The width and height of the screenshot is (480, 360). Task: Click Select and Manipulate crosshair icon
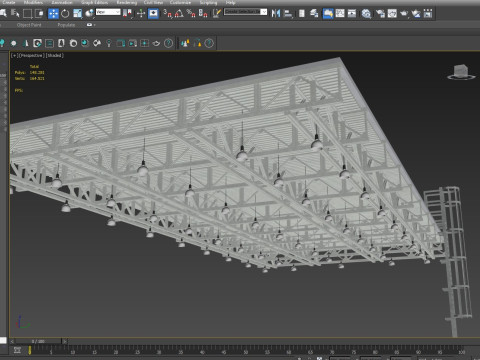[141, 13]
